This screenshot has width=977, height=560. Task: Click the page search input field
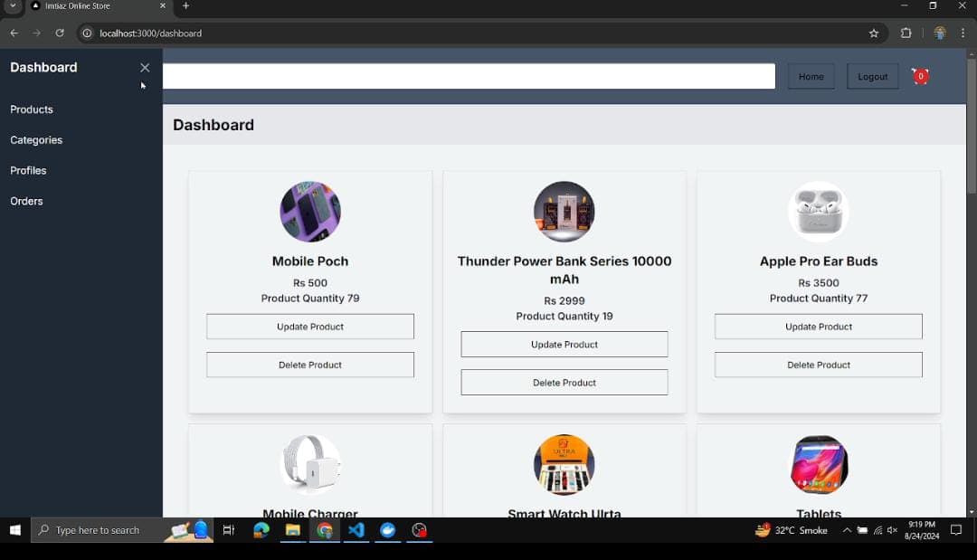[469, 76]
